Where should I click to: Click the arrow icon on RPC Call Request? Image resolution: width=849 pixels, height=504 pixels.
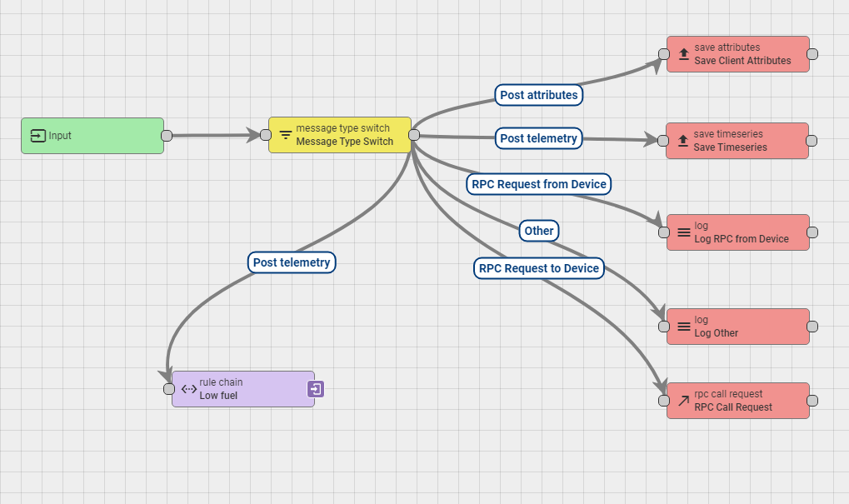point(684,401)
